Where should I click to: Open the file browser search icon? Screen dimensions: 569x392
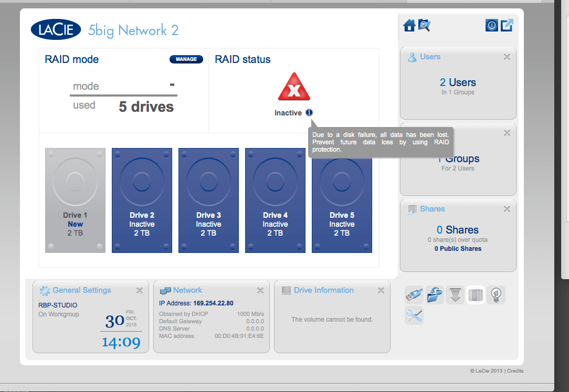(424, 25)
